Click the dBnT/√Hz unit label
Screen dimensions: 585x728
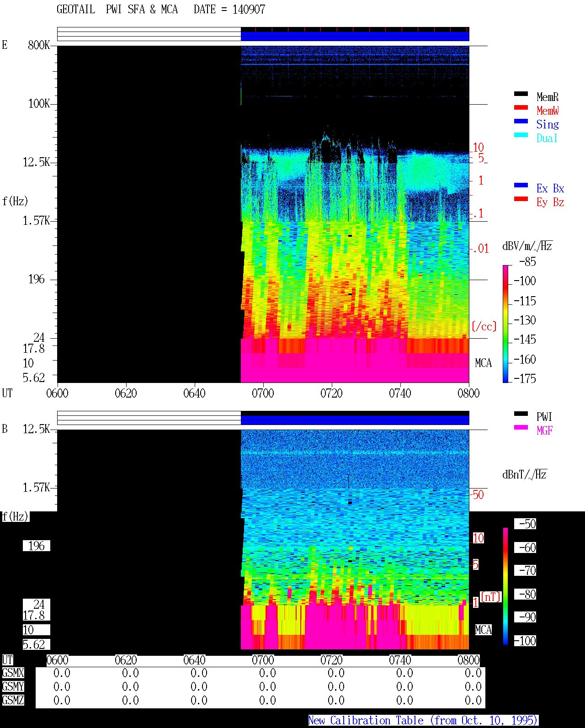[x=525, y=474]
